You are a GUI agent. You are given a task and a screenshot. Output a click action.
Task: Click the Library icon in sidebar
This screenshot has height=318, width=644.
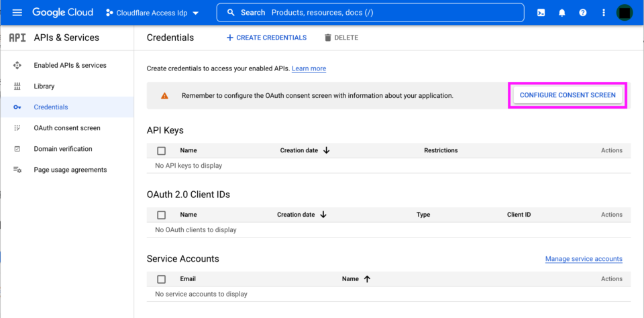tap(17, 87)
